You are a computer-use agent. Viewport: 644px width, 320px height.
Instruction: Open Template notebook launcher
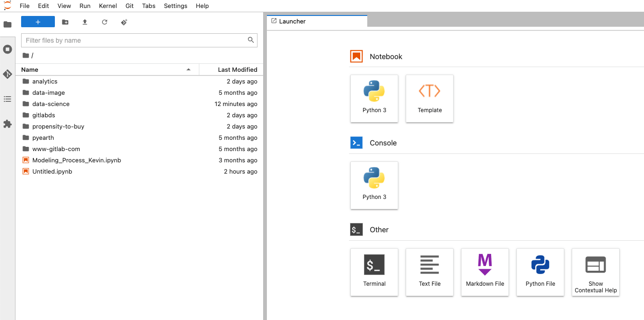[x=430, y=99]
